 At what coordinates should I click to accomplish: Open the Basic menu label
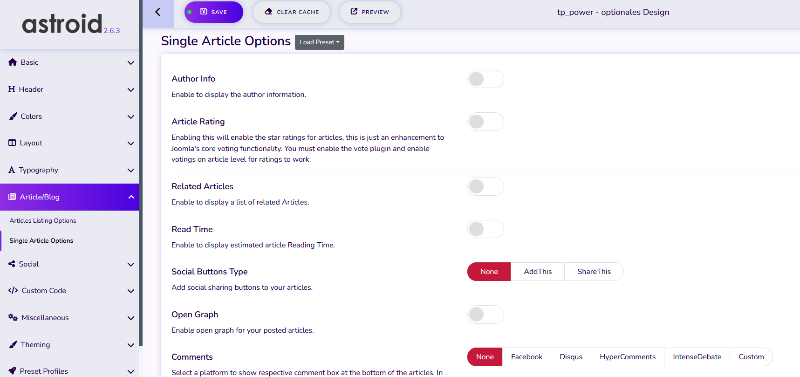[29, 62]
